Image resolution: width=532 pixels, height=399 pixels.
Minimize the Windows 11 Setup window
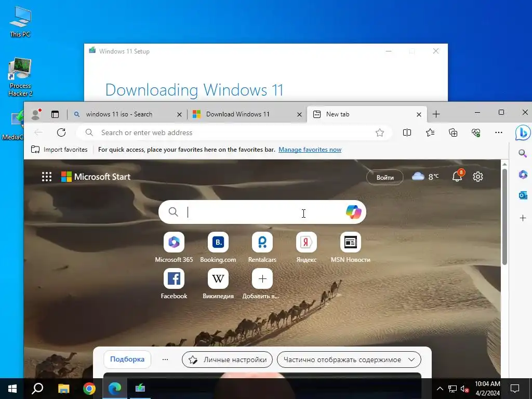(x=389, y=51)
